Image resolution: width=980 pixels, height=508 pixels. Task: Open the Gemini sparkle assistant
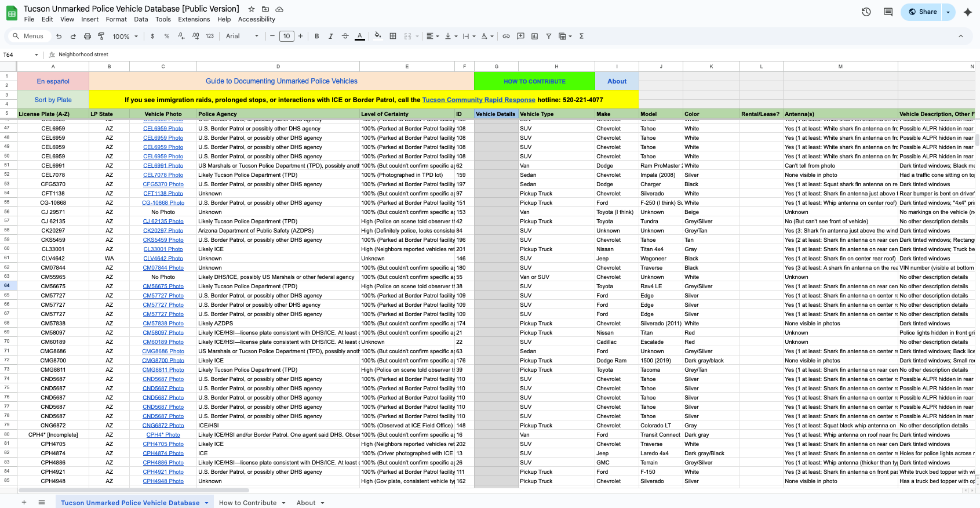click(967, 12)
